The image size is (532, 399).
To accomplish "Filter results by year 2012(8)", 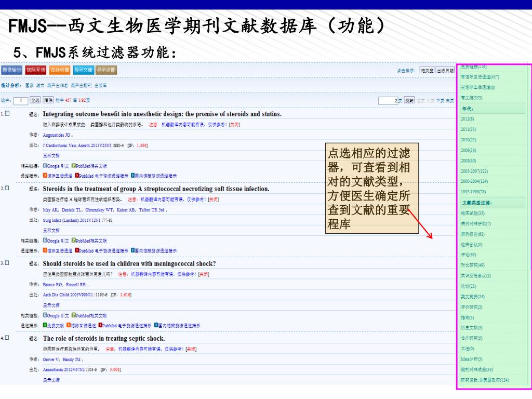I will [468, 119].
